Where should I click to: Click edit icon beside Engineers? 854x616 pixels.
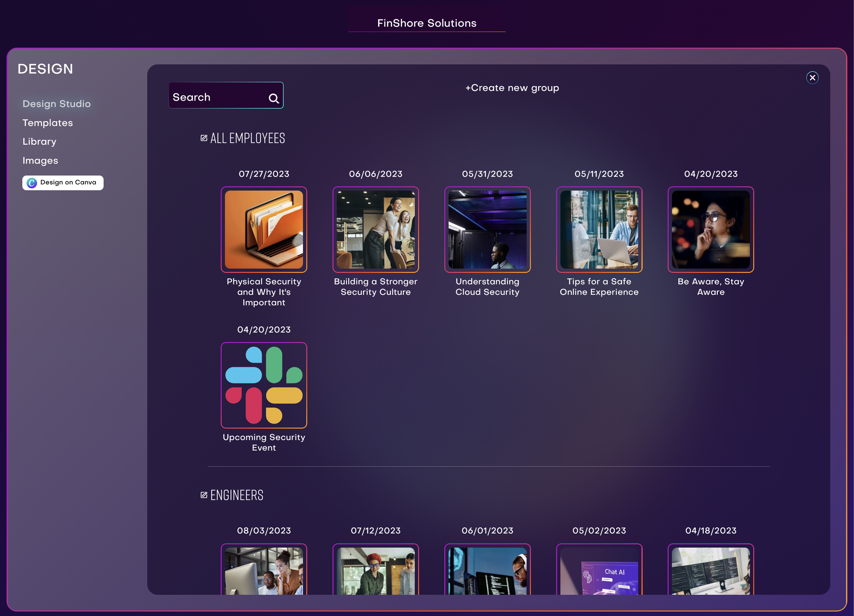click(x=204, y=495)
